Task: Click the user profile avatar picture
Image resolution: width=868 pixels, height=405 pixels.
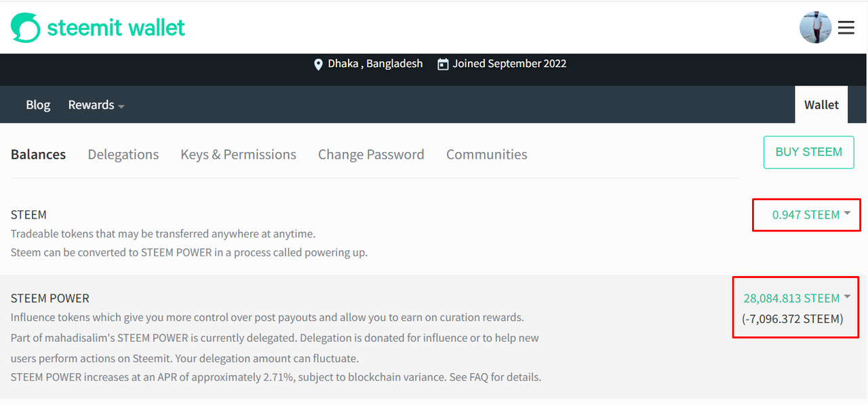Action: click(816, 28)
